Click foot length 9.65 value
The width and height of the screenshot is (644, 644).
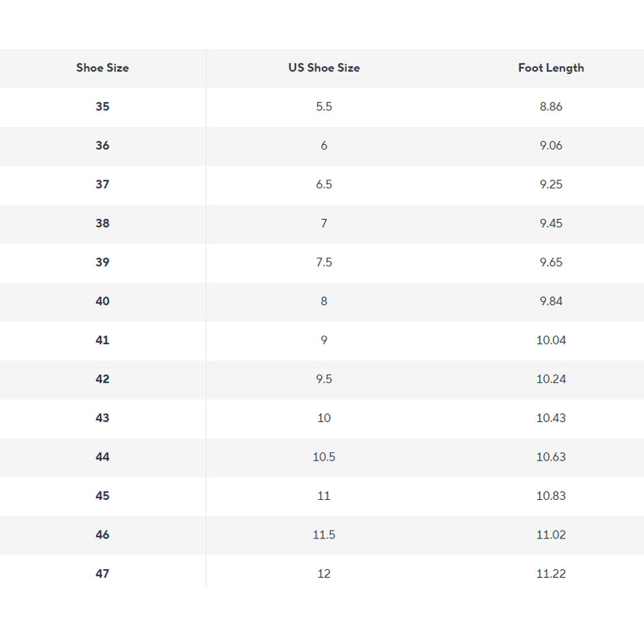(551, 262)
